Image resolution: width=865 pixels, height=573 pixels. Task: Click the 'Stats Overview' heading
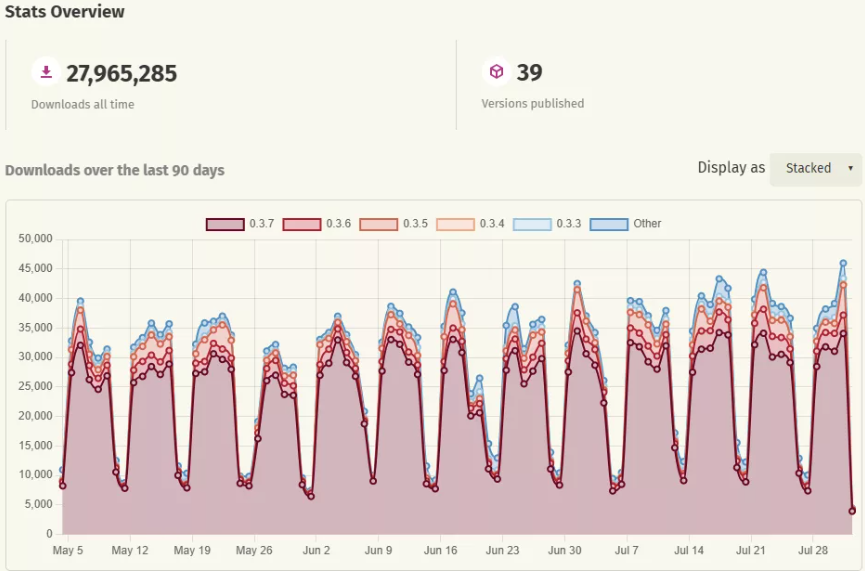[x=65, y=12]
